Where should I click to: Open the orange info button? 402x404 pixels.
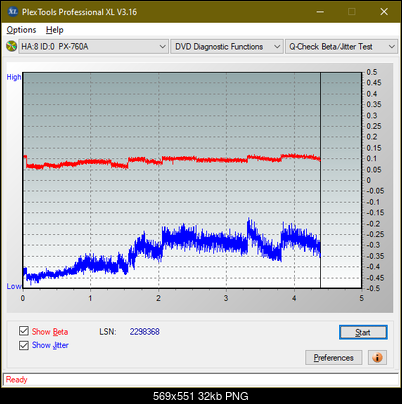tap(377, 358)
